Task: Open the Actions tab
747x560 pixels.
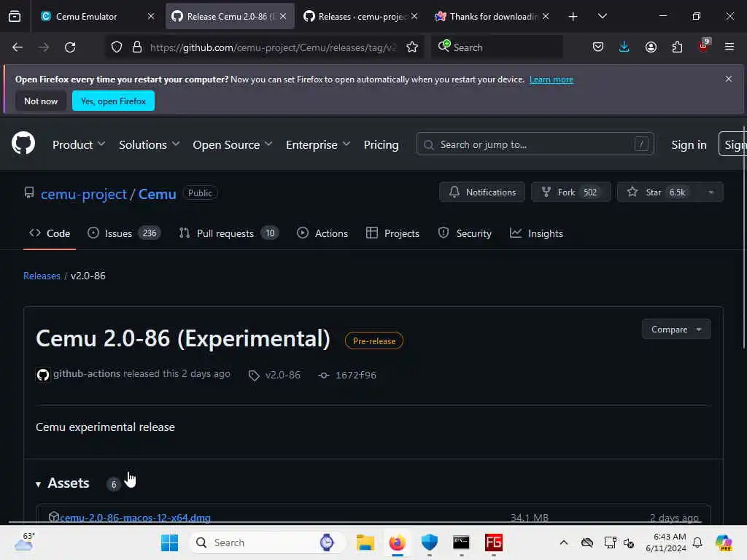Action: pos(322,233)
